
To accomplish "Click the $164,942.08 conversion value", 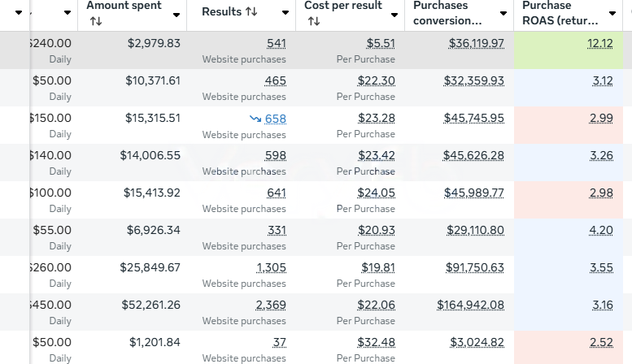I will point(471,305).
